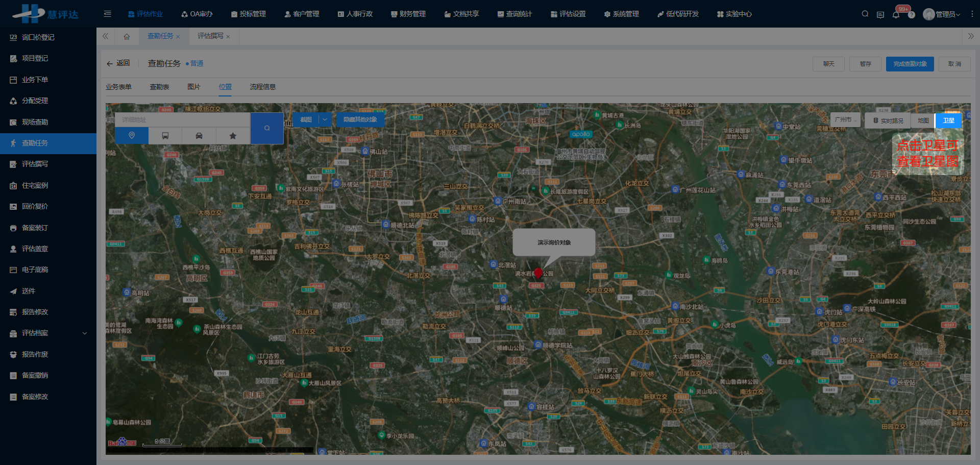Click the 隐藏其他对象 button
980x465 pixels.
click(360, 119)
